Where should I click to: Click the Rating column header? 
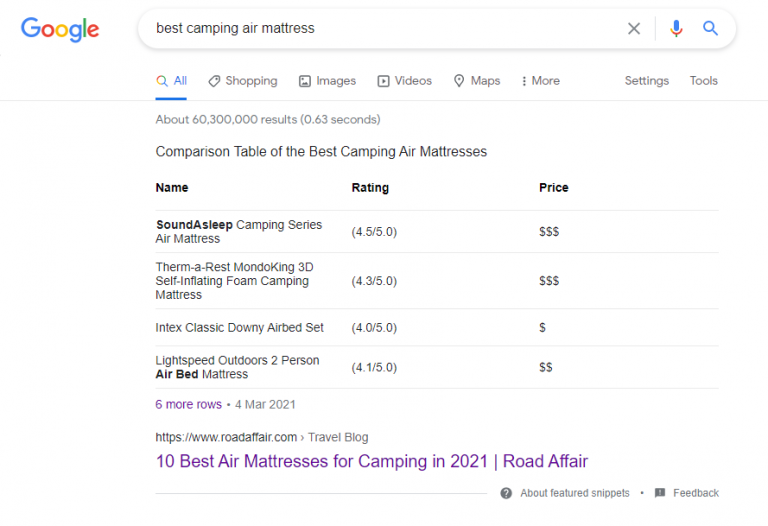click(370, 188)
